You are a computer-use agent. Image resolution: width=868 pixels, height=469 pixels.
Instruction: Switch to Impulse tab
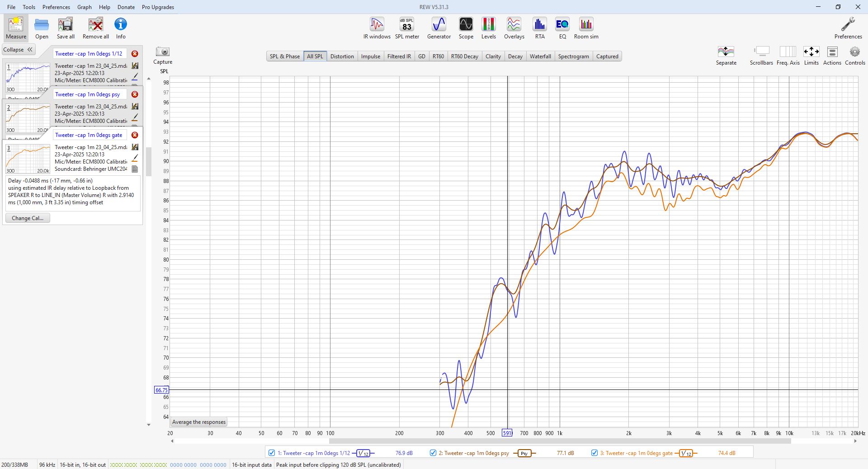[371, 56]
